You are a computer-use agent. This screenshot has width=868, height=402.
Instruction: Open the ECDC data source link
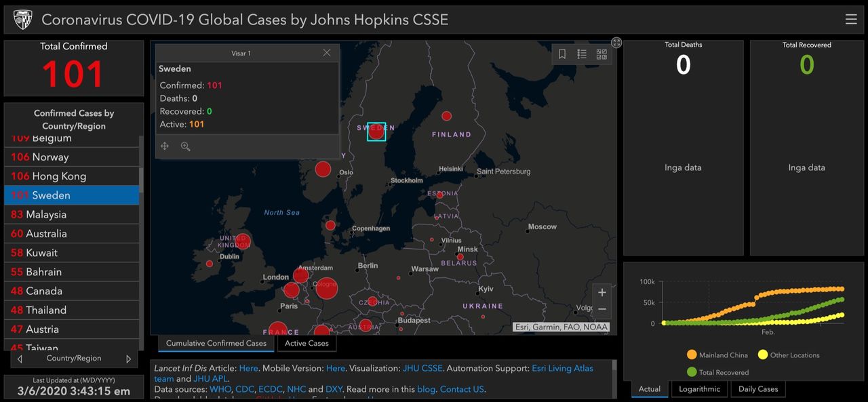pyautogui.click(x=271, y=390)
